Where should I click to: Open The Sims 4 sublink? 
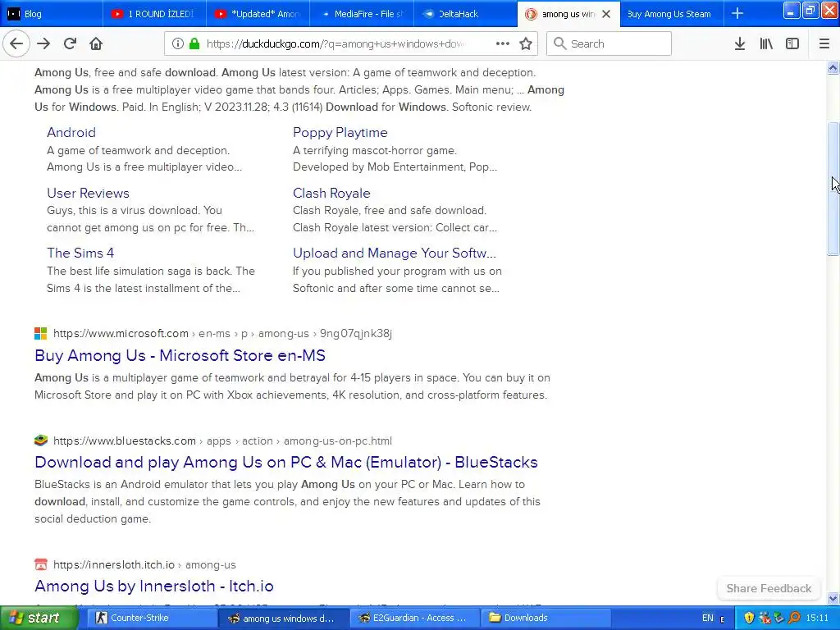pos(80,253)
